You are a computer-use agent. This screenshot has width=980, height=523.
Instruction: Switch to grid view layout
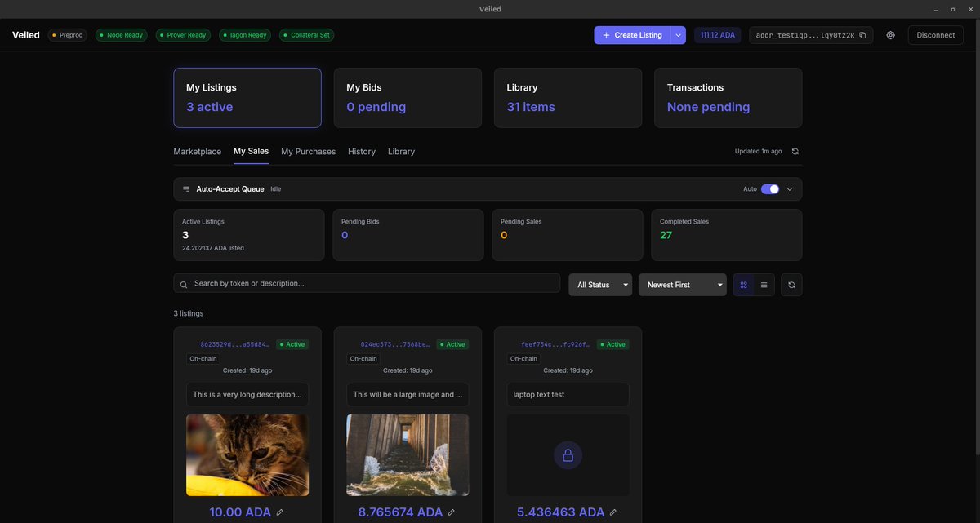click(743, 285)
